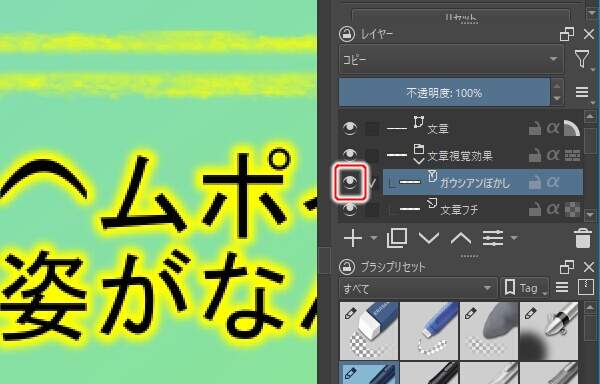
Task: Delete the selected layer with trash icon
Action: click(582, 238)
